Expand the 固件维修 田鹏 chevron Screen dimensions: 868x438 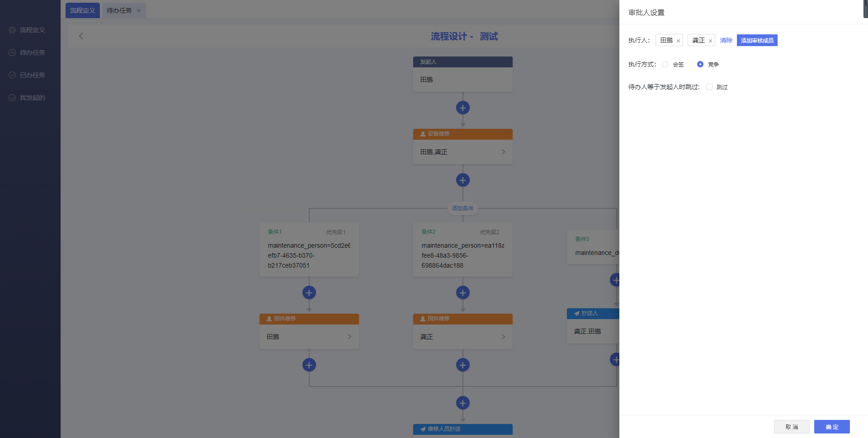point(349,337)
